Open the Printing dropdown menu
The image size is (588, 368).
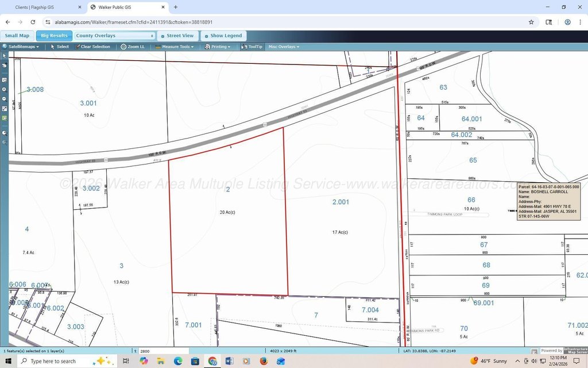click(218, 47)
